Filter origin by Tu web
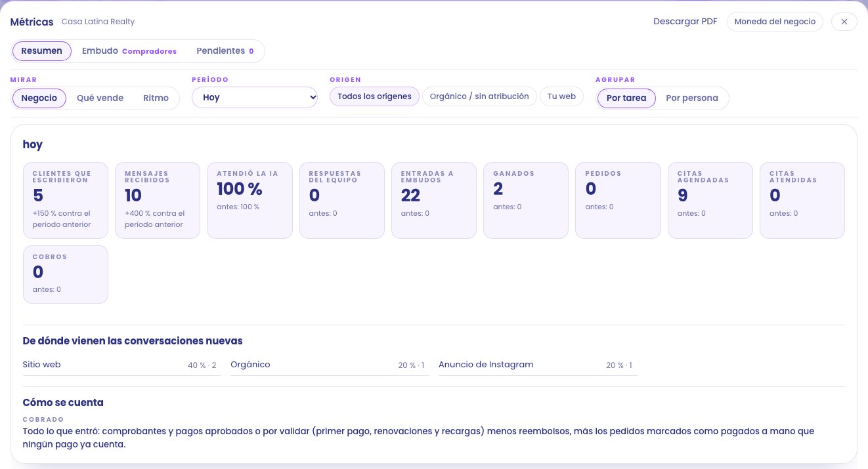The height and width of the screenshot is (469, 868). pos(561,96)
